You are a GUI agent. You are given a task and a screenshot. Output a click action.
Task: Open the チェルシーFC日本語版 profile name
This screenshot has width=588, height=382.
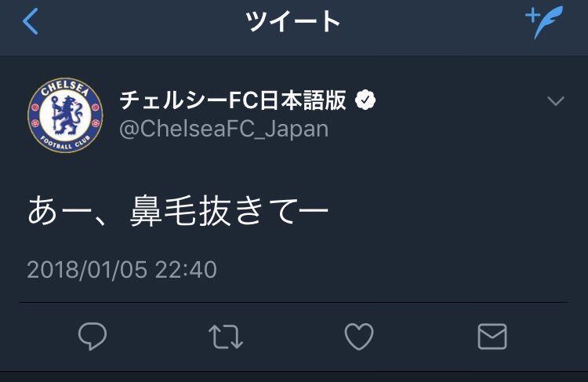coord(233,101)
